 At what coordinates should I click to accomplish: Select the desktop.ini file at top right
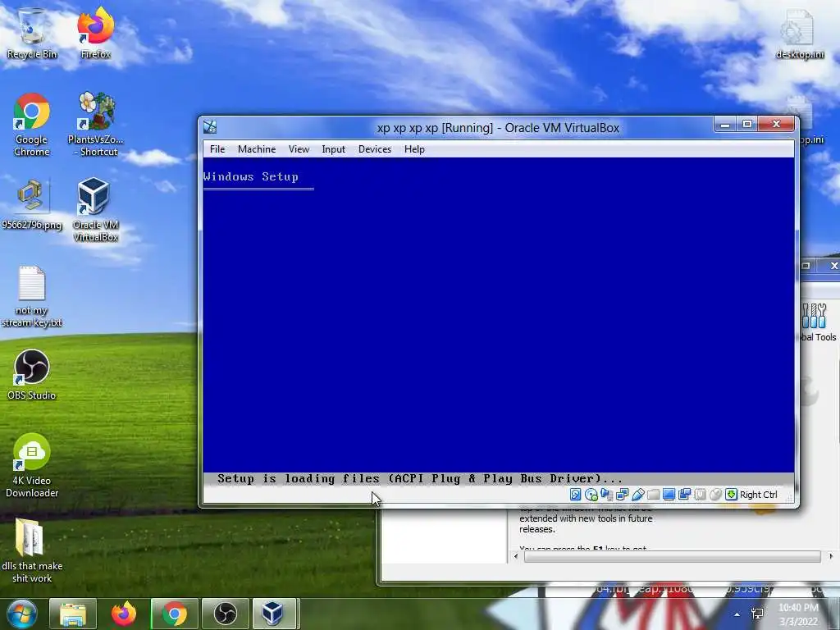(799, 33)
